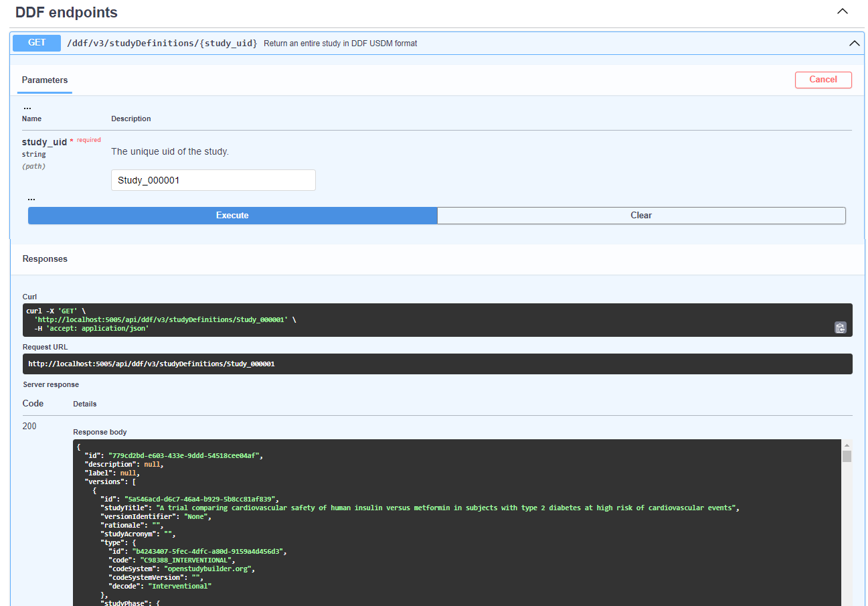Click the Description column header
Viewport: 868px width, 606px height.
[x=131, y=119]
